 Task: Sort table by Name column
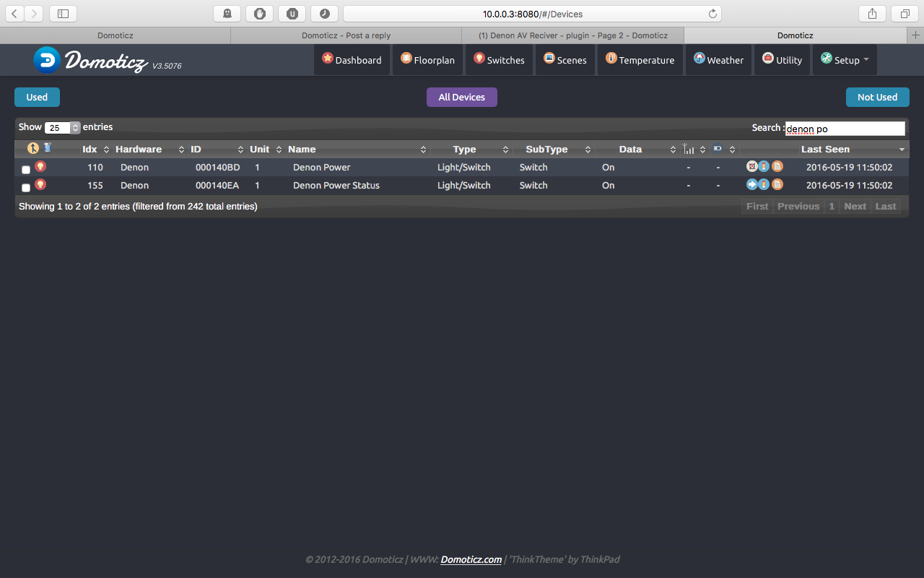(x=357, y=149)
